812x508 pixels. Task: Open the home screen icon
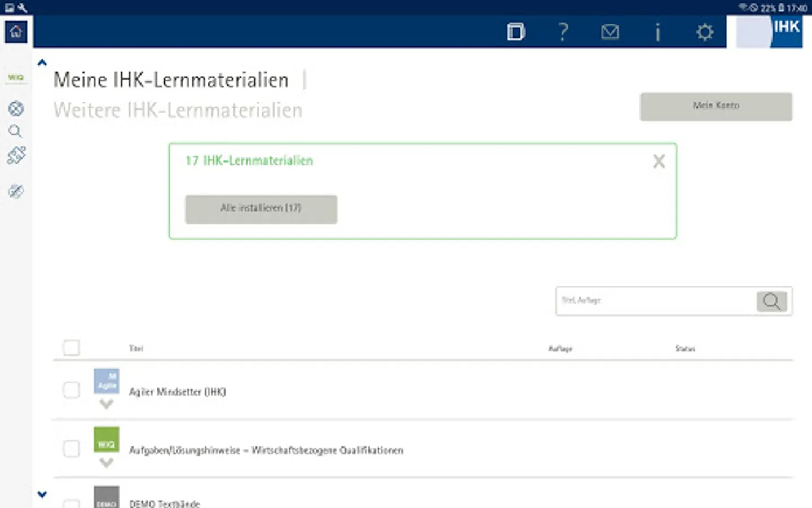[x=16, y=32]
